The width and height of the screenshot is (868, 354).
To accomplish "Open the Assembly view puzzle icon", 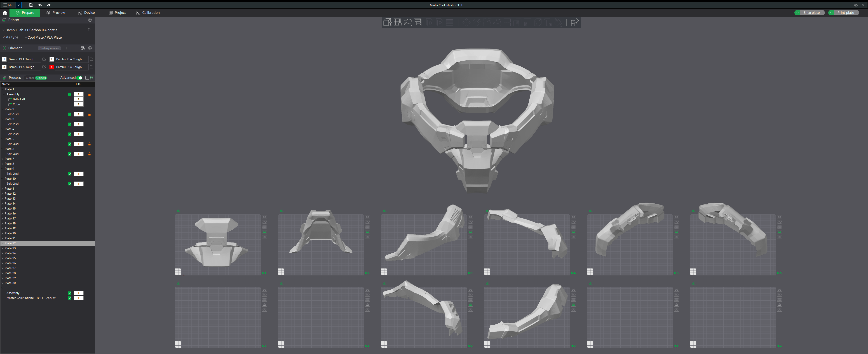I will (575, 23).
